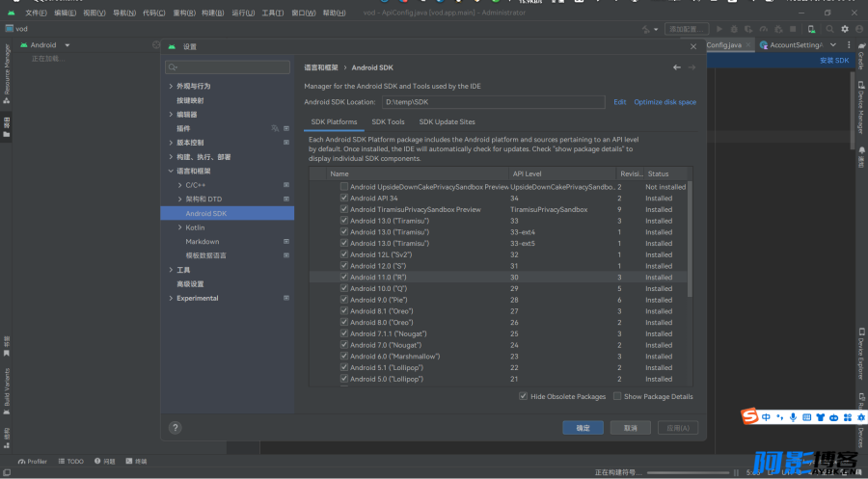The image size is (868, 479).
Task: Expand the 外观与行为 settings section
Action: [171, 87]
